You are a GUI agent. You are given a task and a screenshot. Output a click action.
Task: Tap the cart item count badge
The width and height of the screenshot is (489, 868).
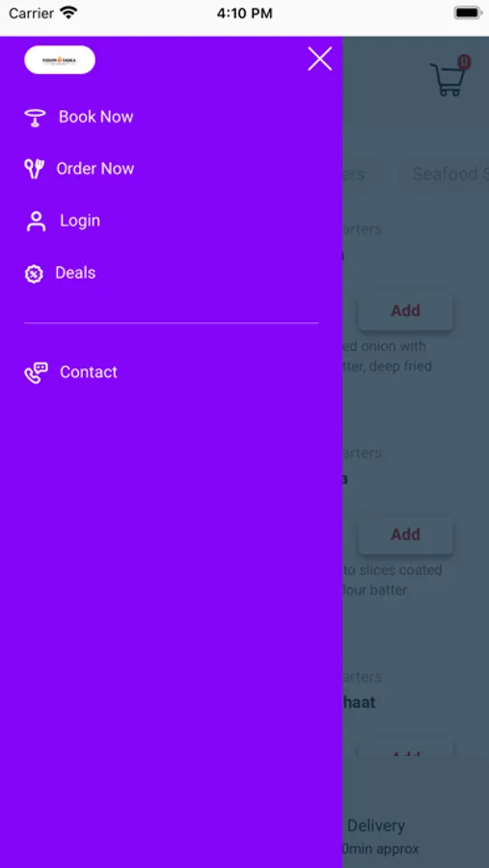pyautogui.click(x=464, y=62)
